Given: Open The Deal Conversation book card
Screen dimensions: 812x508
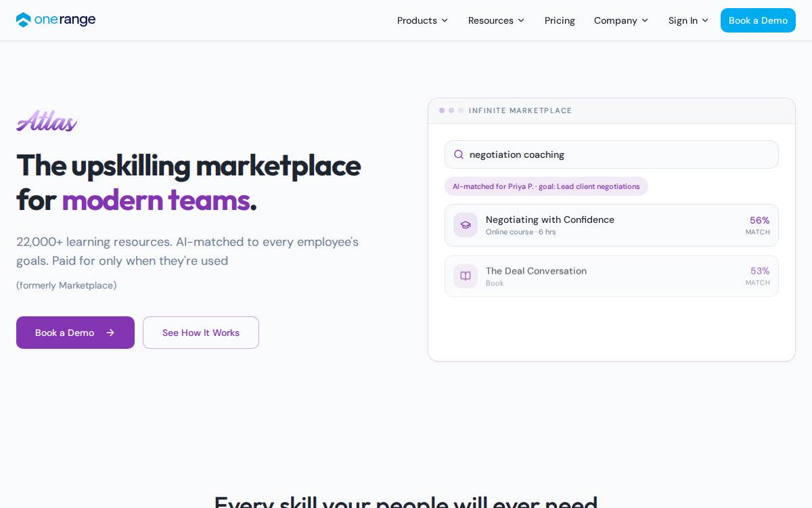Looking at the screenshot, I should tap(612, 276).
